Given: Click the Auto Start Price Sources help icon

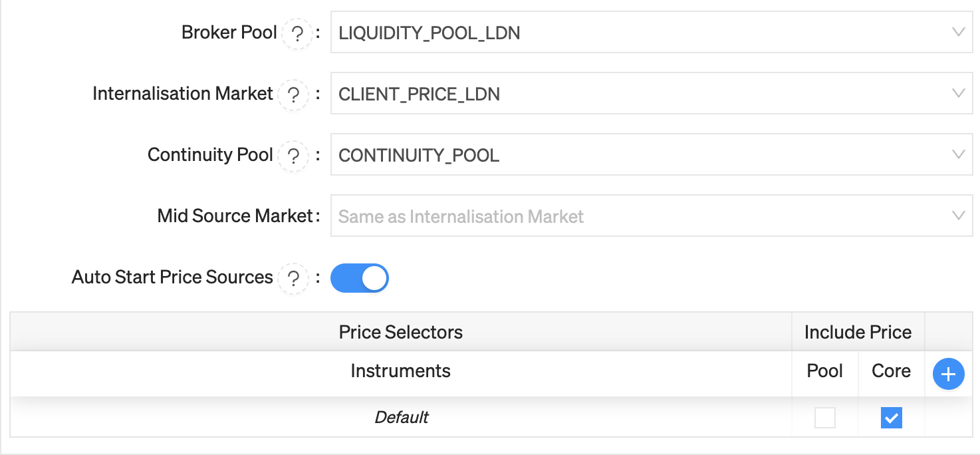Looking at the screenshot, I should [x=293, y=278].
